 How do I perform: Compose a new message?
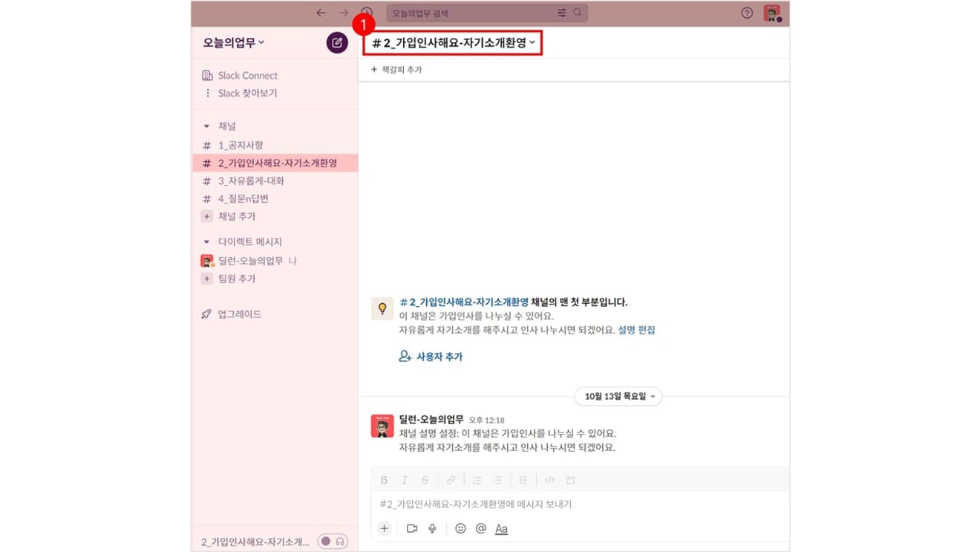pos(337,42)
